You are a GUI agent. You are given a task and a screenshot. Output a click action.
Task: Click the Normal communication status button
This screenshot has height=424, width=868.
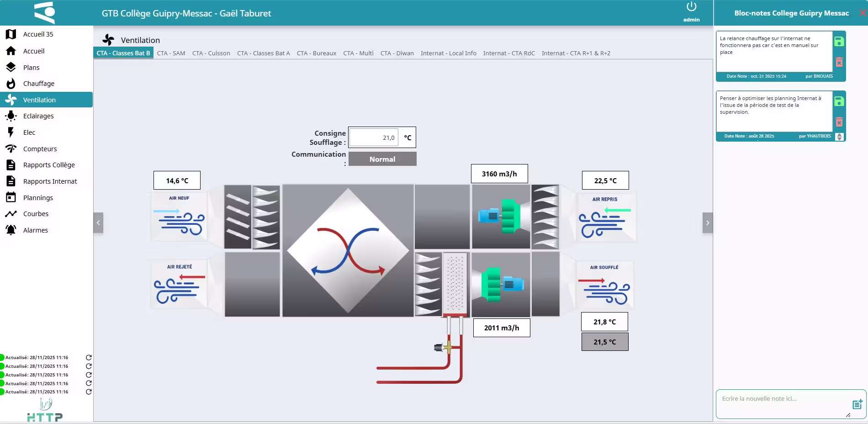click(382, 159)
